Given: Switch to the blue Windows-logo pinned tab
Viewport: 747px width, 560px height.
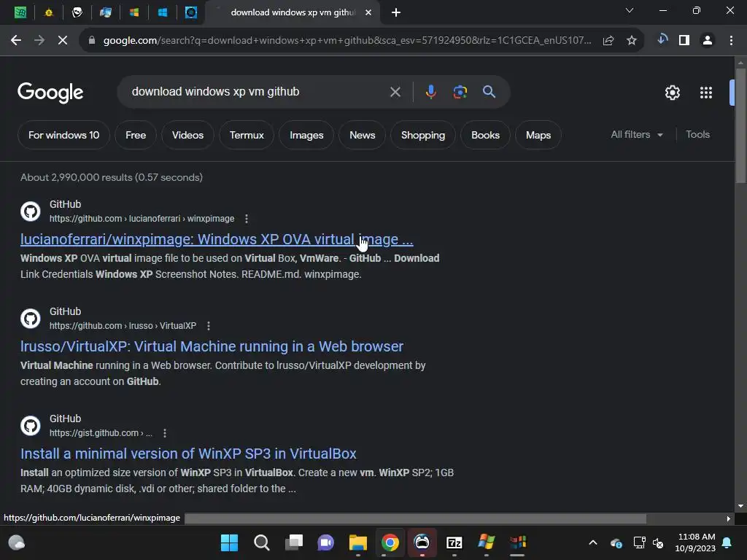Looking at the screenshot, I should tap(163, 12).
